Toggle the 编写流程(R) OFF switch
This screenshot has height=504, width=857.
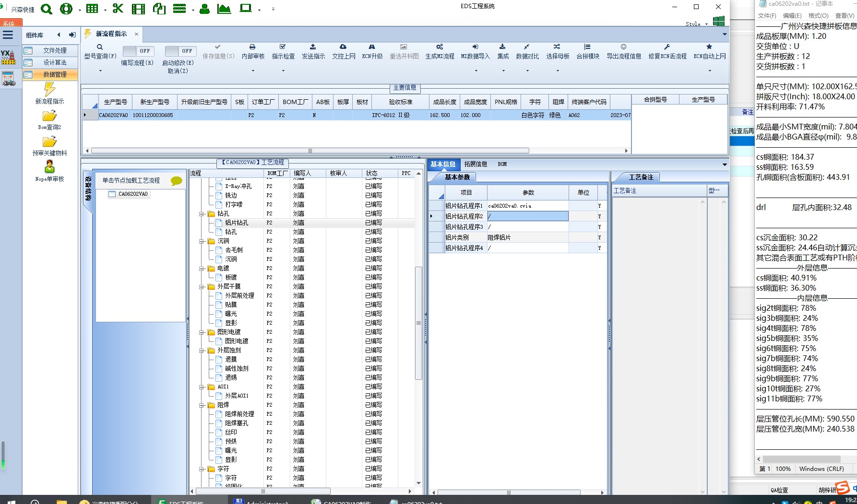pos(138,51)
